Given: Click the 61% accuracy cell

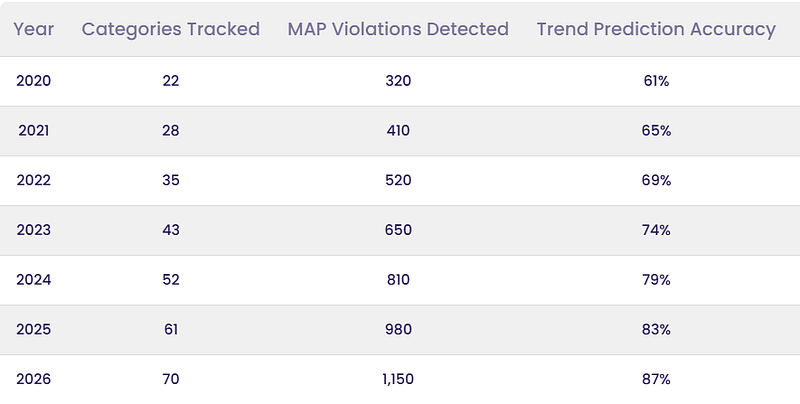Looking at the screenshot, I should point(656,81).
